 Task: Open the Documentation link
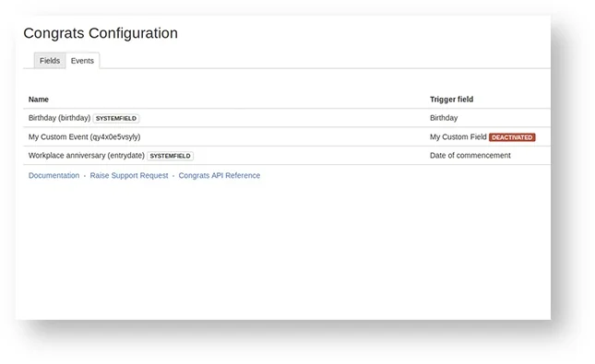tap(54, 176)
